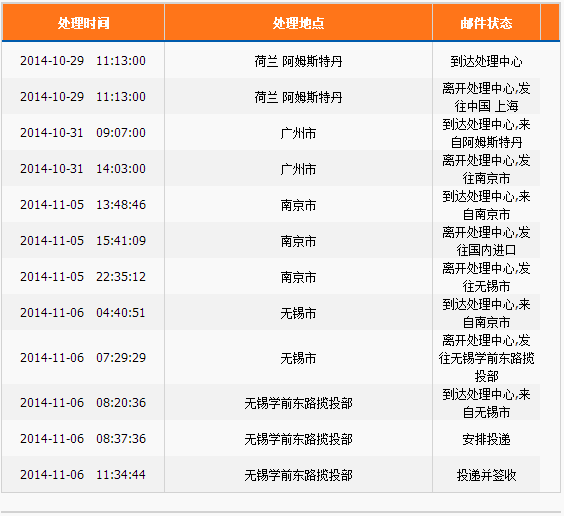
Task: Click 广州市 in the 14:03:00 row
Action: (x=298, y=169)
